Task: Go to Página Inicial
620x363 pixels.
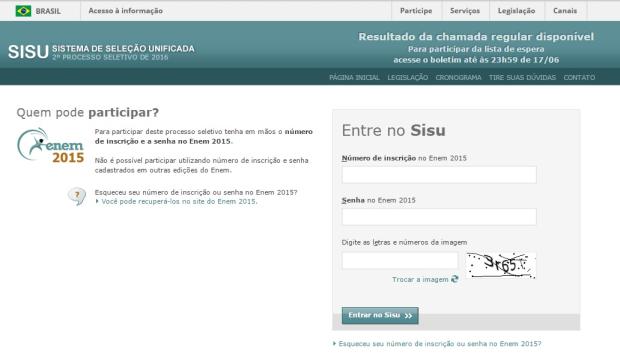Action: pos(354,78)
